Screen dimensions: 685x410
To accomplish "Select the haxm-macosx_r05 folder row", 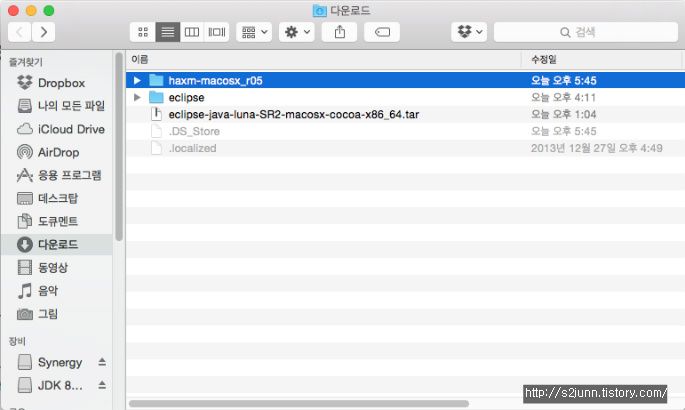I will [405, 80].
